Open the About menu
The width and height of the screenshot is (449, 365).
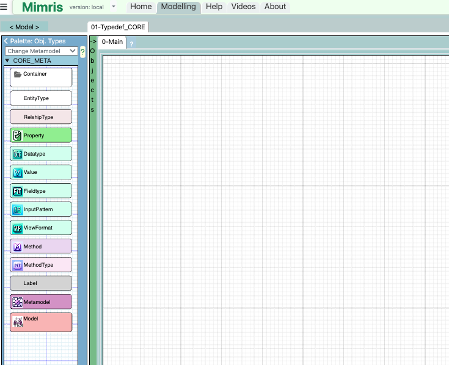click(x=275, y=6)
